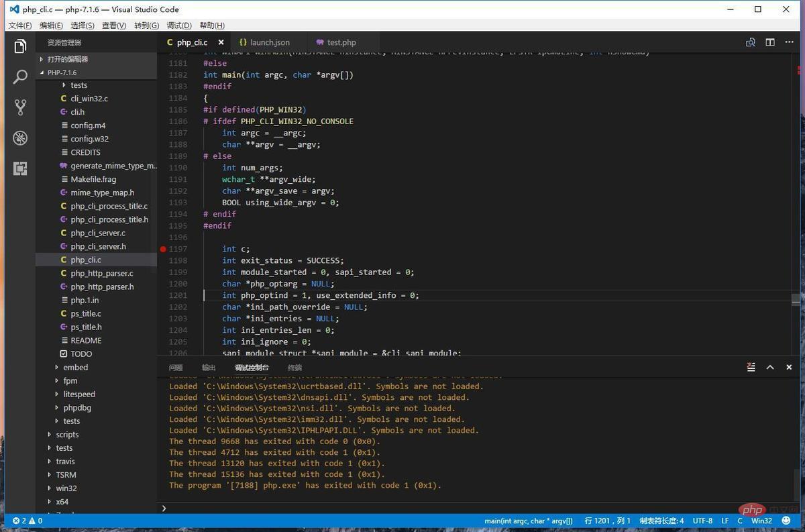Click the line and column status indicator

[x=607, y=521]
